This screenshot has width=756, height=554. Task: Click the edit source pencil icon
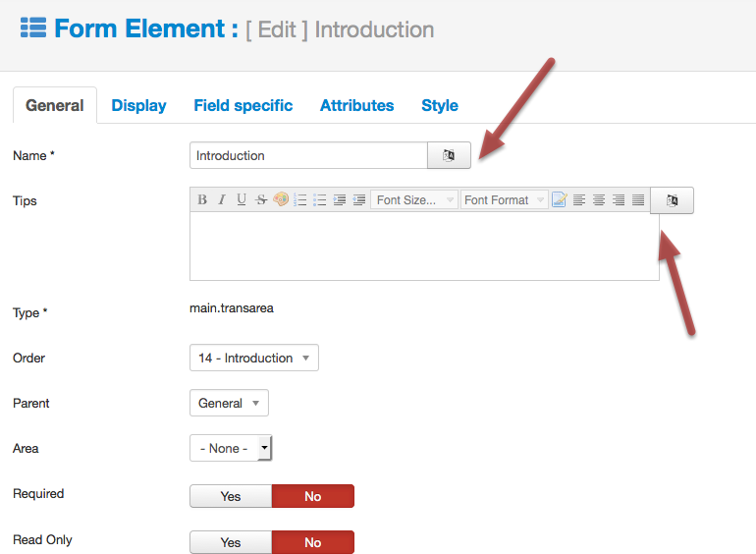560,199
